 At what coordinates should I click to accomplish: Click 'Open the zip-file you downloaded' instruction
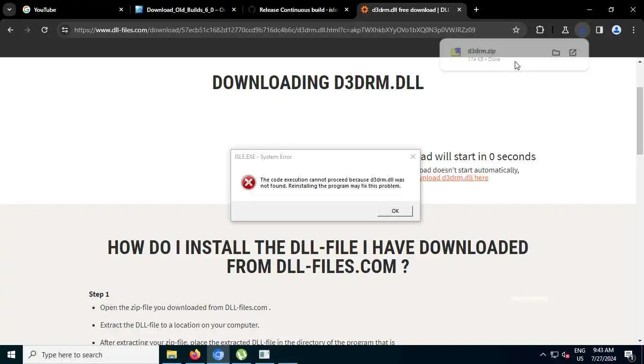coord(185,308)
